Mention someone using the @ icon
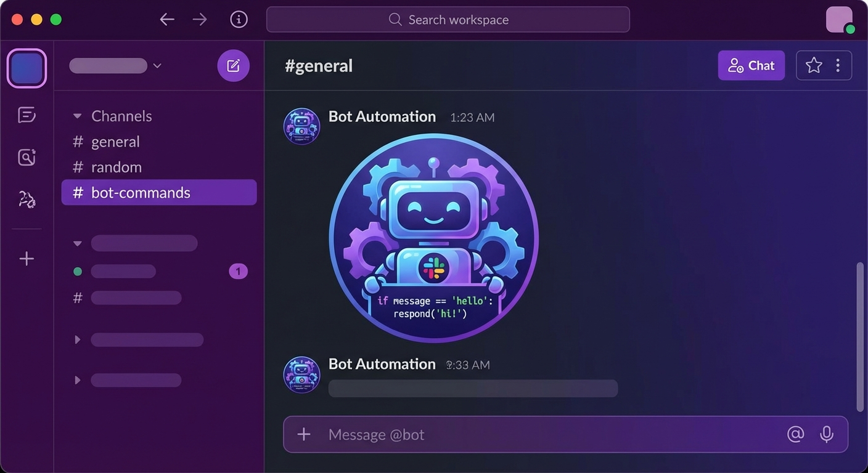The height and width of the screenshot is (473, 868). 795,434
